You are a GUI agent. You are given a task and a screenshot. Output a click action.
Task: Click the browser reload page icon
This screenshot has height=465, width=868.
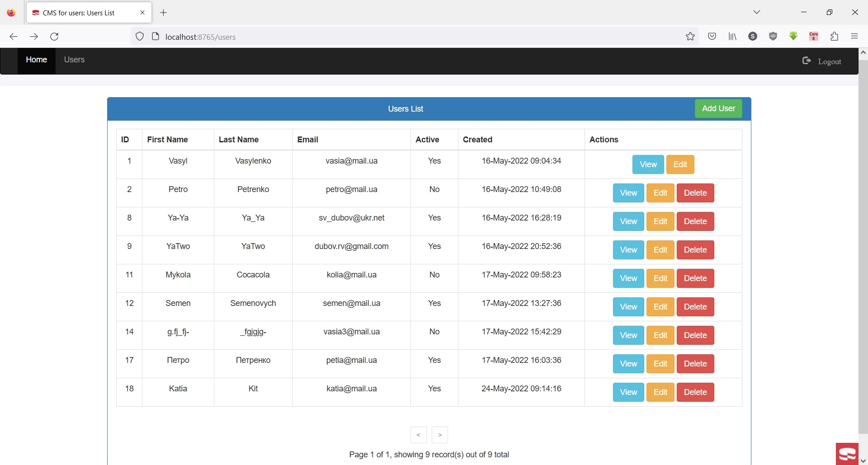pyautogui.click(x=55, y=37)
